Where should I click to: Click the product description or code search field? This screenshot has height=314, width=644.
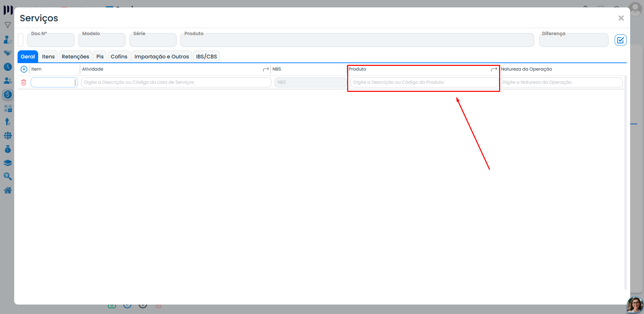424,82
